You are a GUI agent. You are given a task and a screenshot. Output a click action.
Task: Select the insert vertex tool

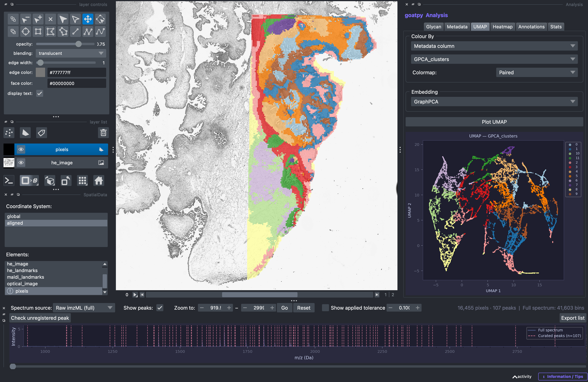pyautogui.click(x=38, y=19)
